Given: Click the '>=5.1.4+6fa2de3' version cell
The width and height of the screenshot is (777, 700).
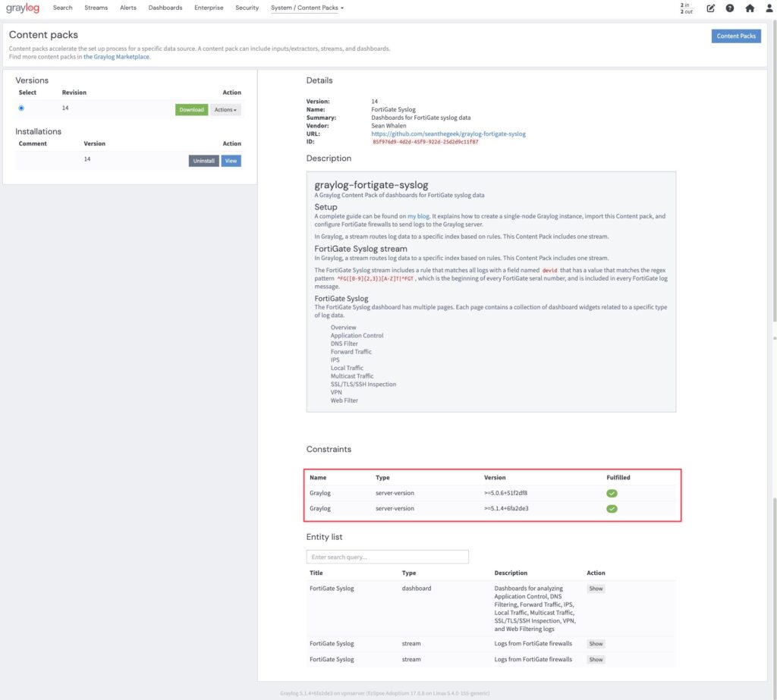Looking at the screenshot, I should (506, 508).
